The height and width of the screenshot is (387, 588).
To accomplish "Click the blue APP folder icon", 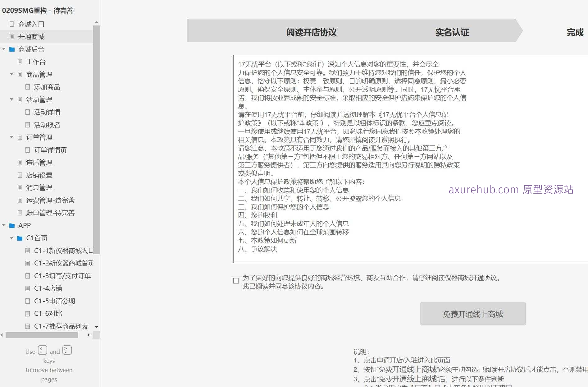I will 12,225.
